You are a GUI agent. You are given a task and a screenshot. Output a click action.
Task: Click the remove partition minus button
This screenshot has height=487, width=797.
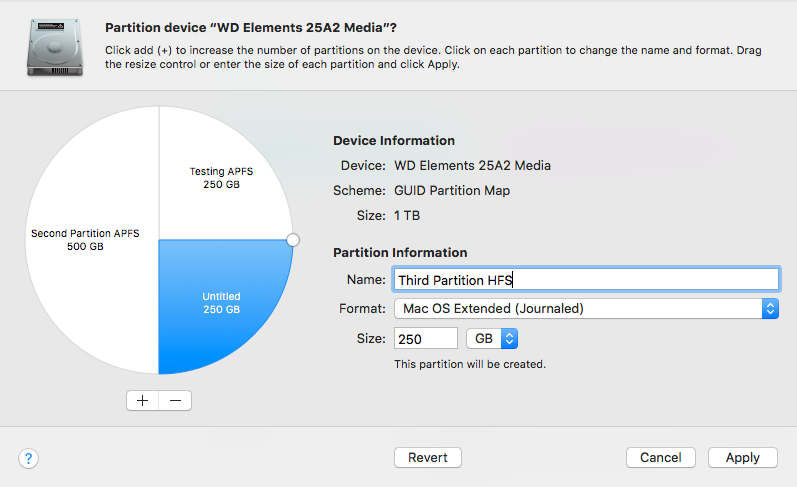pos(175,401)
